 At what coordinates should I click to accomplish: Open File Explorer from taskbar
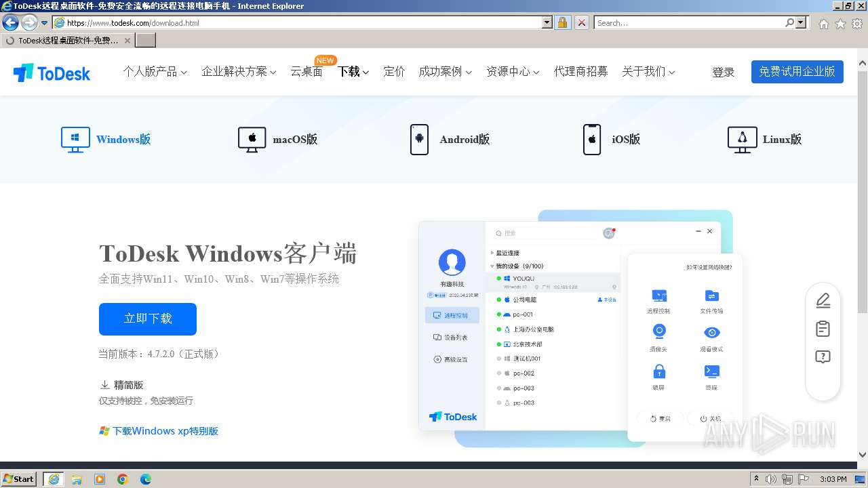click(x=77, y=479)
